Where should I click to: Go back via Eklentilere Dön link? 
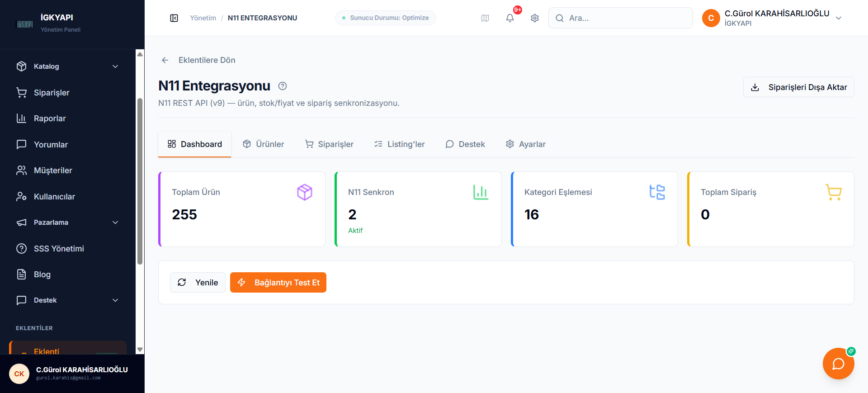(207, 60)
